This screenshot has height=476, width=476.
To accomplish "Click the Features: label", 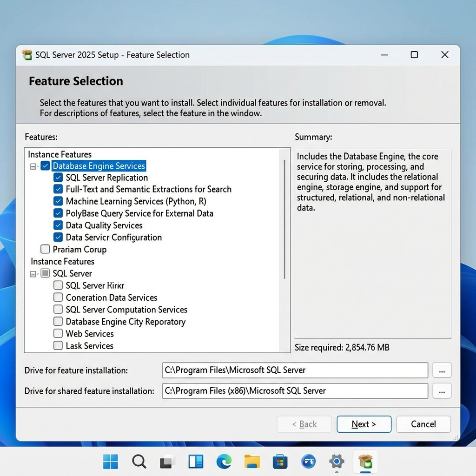I will coord(41,137).
